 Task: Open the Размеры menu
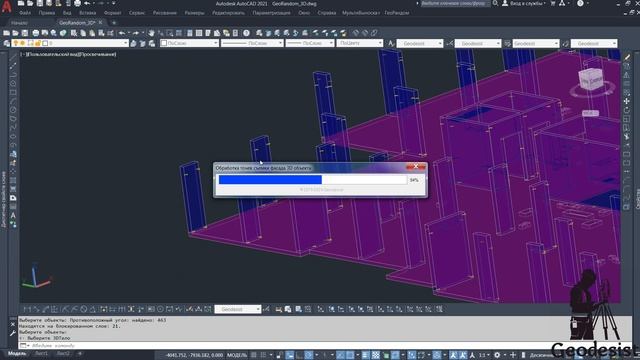(x=194, y=13)
